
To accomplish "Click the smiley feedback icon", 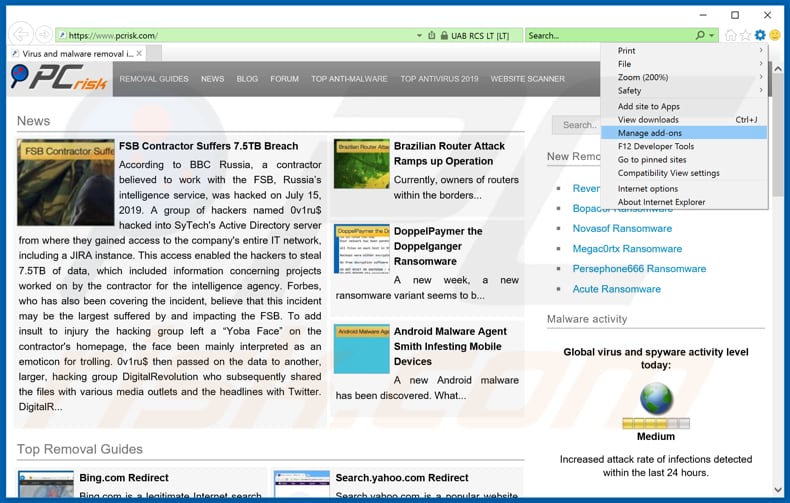I will point(775,35).
